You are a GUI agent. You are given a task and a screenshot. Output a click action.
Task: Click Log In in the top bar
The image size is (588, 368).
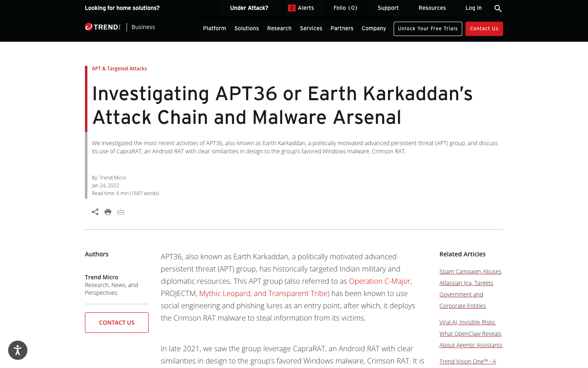(x=474, y=8)
